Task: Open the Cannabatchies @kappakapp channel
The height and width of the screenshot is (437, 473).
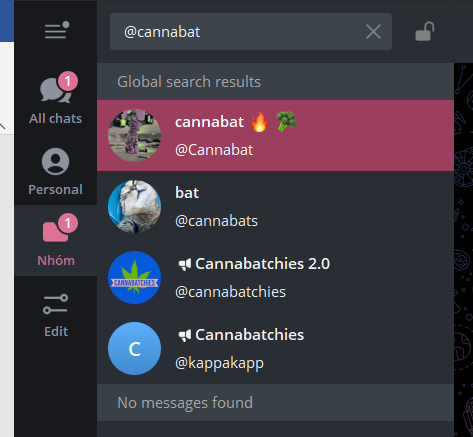Action: click(275, 349)
